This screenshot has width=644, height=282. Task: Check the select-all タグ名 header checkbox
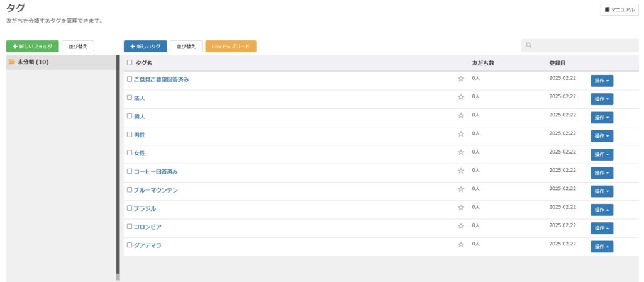point(130,63)
